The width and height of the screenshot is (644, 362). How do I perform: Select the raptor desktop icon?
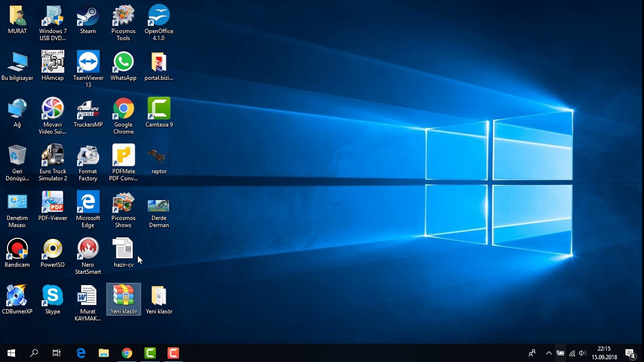point(159,161)
